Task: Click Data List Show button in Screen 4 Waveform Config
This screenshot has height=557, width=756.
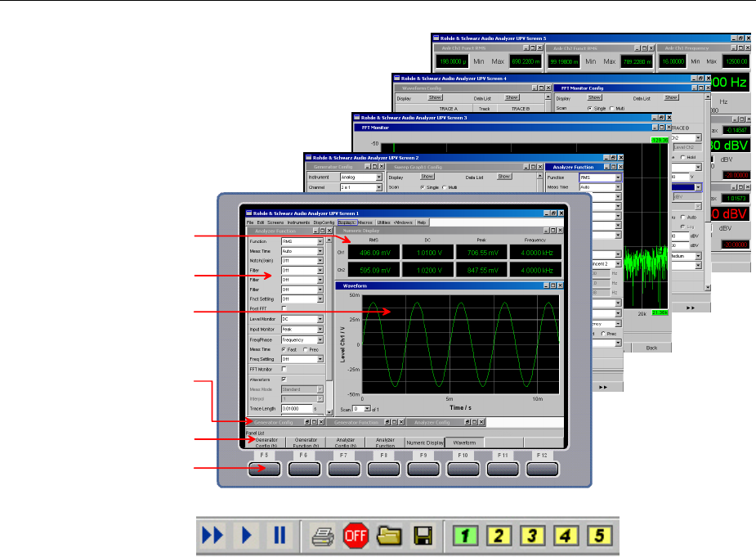Action: (512, 97)
